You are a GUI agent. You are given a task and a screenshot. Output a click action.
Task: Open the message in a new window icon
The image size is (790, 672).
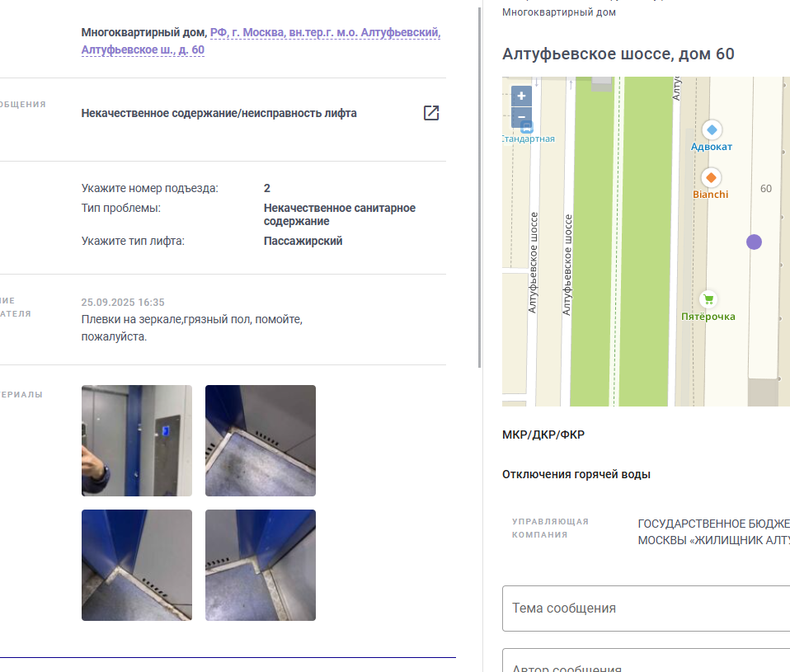click(x=431, y=113)
